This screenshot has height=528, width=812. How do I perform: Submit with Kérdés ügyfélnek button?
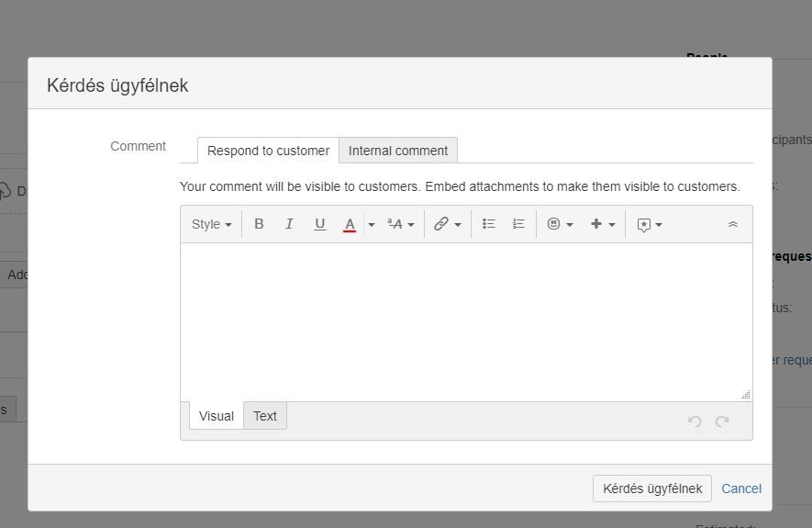tap(652, 489)
